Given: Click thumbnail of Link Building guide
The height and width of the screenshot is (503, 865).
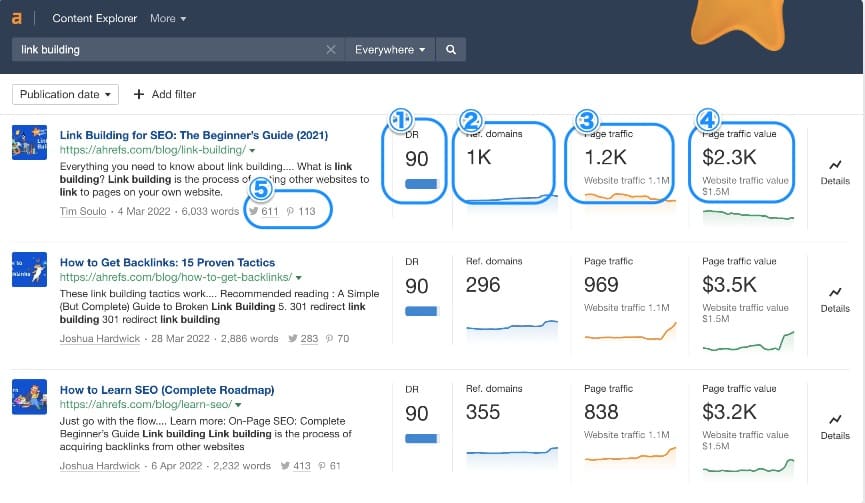Looking at the screenshot, I should pyautogui.click(x=29, y=142).
